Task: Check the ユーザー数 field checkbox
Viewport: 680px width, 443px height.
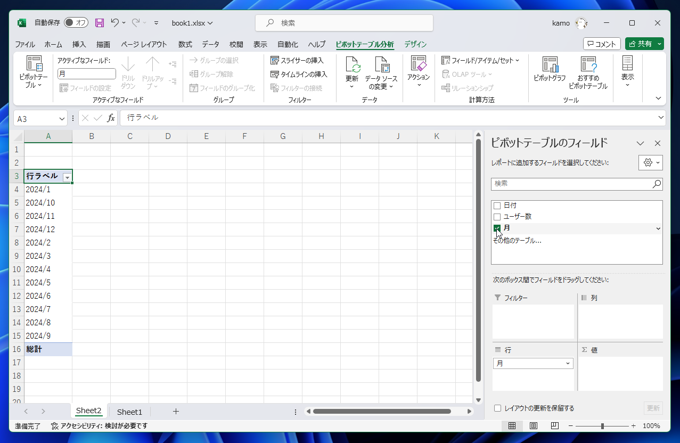Action: (x=497, y=217)
